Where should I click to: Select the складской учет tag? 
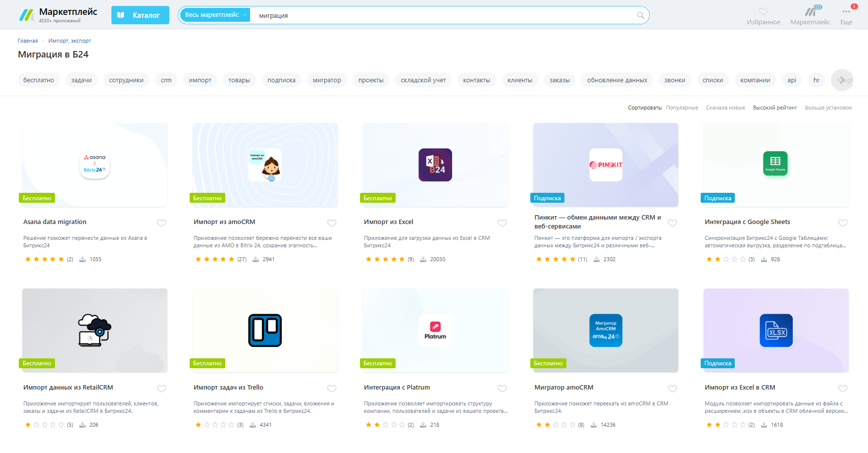point(423,80)
